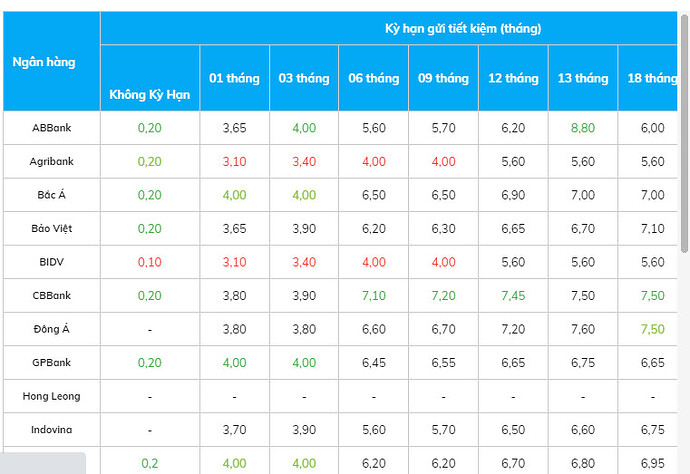The image size is (690, 474).
Task: Select Đông Á's 7,20 rate for 12 tháng
Action: [514, 329]
